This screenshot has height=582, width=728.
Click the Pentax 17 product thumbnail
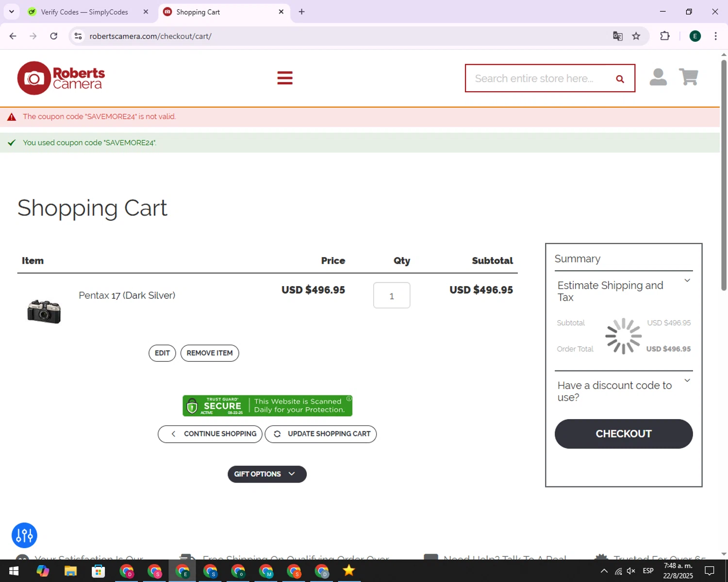44,311
